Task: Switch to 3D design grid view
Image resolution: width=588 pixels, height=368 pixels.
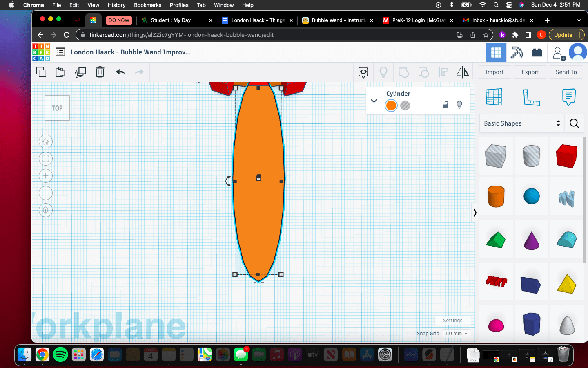Action: [x=496, y=52]
